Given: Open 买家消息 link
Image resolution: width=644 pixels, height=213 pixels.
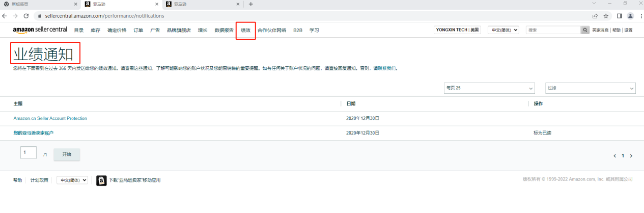Looking at the screenshot, I should 601,30.
